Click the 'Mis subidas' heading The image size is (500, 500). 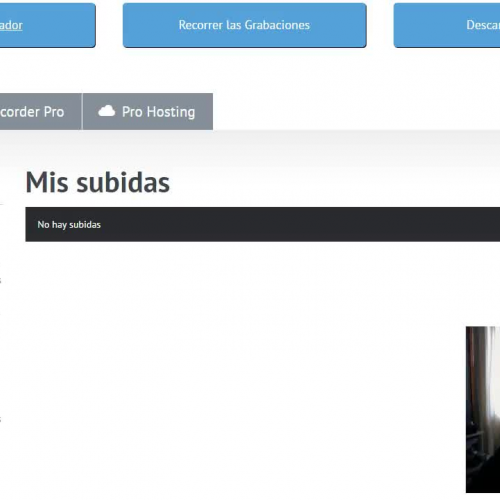pos(98,182)
